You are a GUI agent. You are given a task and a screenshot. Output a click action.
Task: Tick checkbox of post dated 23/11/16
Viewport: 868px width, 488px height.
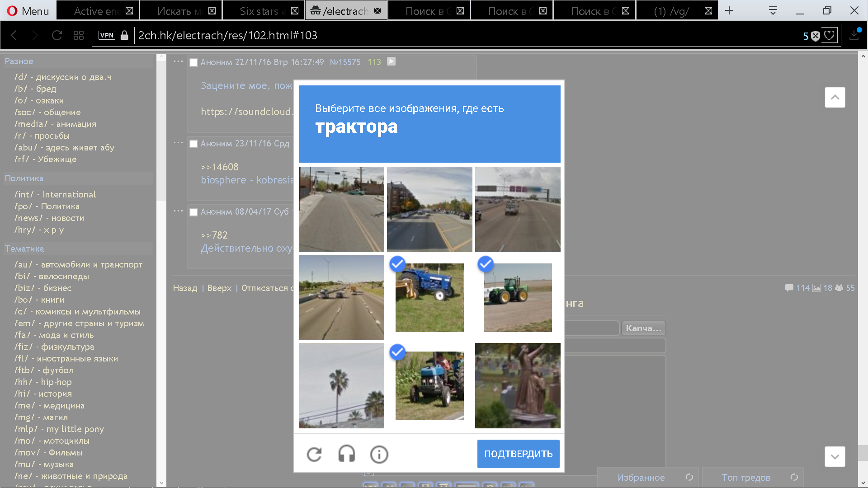(x=194, y=144)
